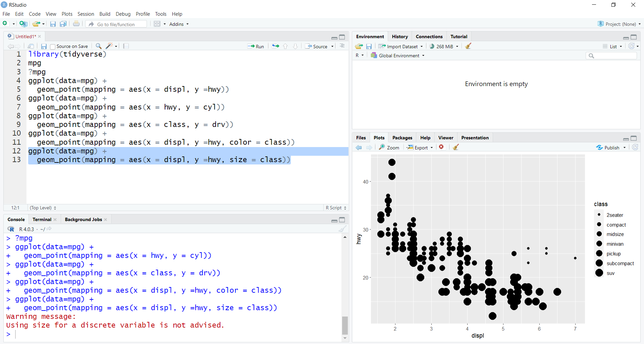Open the Debug menu
This screenshot has height=344, width=644.
coord(123,14)
